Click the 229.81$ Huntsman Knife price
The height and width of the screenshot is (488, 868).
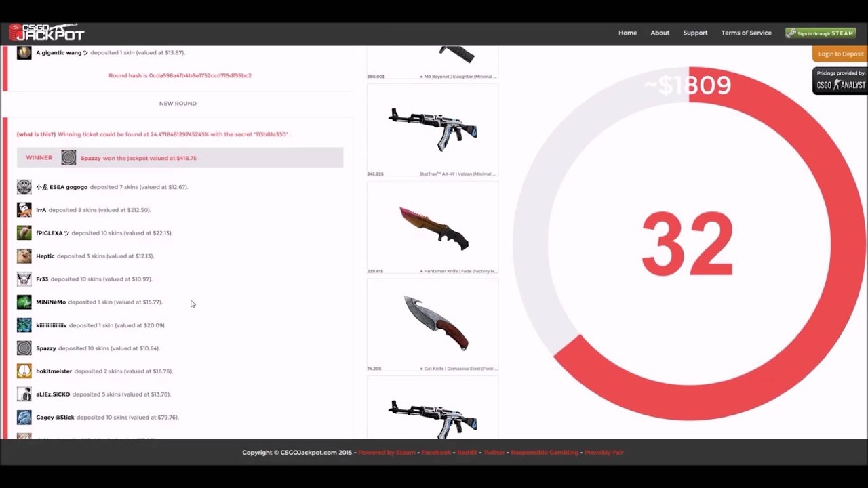(x=375, y=271)
